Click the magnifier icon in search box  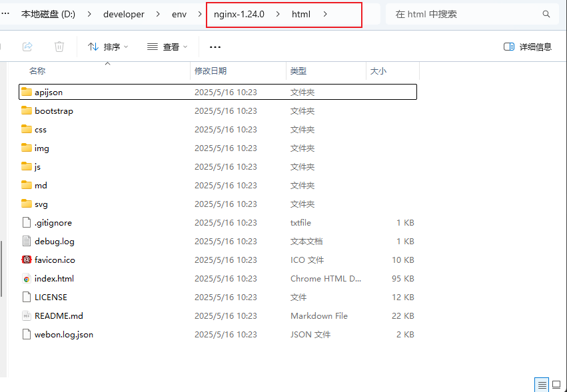[546, 14]
